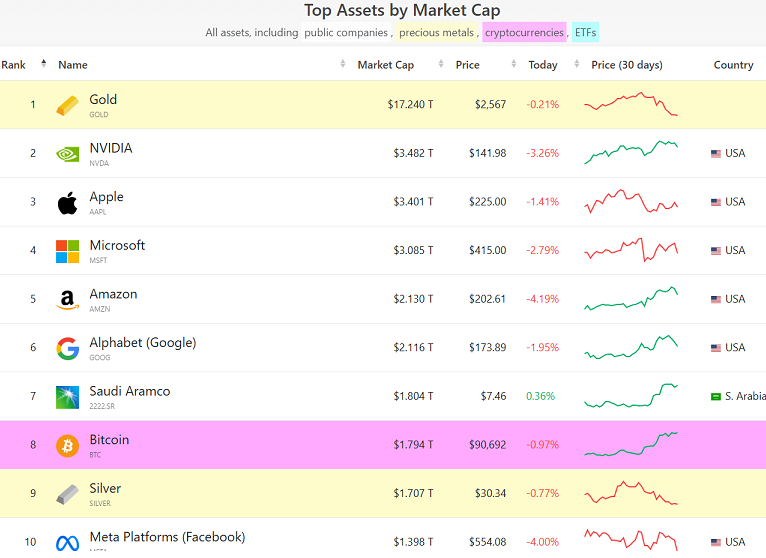766x558 pixels.
Task: Click the Bitcoin logo icon
Action: [x=67, y=446]
